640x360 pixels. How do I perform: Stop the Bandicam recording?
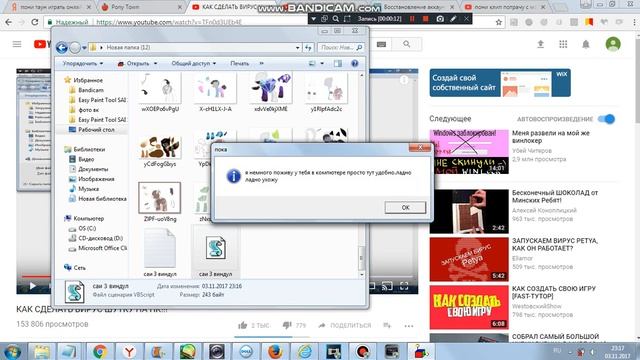tap(425, 19)
